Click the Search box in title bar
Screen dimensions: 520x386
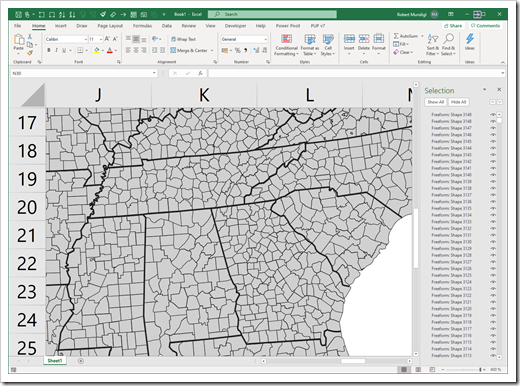point(272,14)
